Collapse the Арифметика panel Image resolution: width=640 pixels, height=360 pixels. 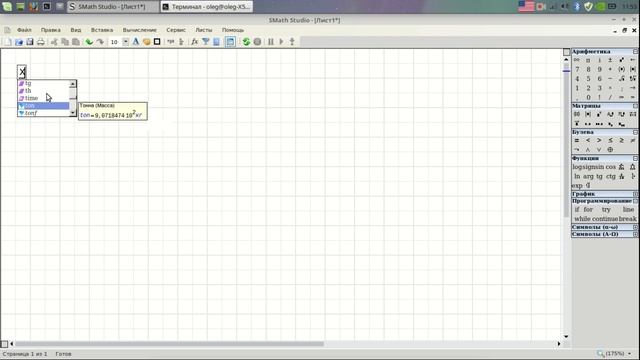[x=636, y=51]
